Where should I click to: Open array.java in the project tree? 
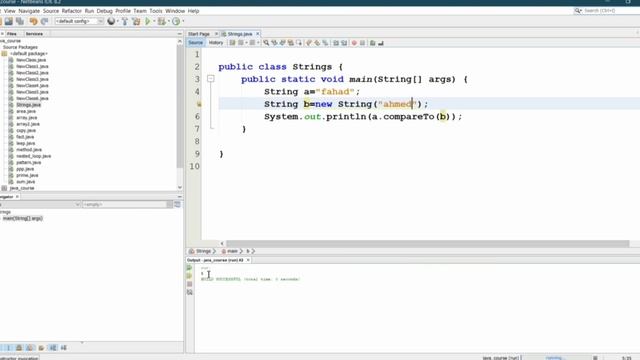tap(27, 118)
